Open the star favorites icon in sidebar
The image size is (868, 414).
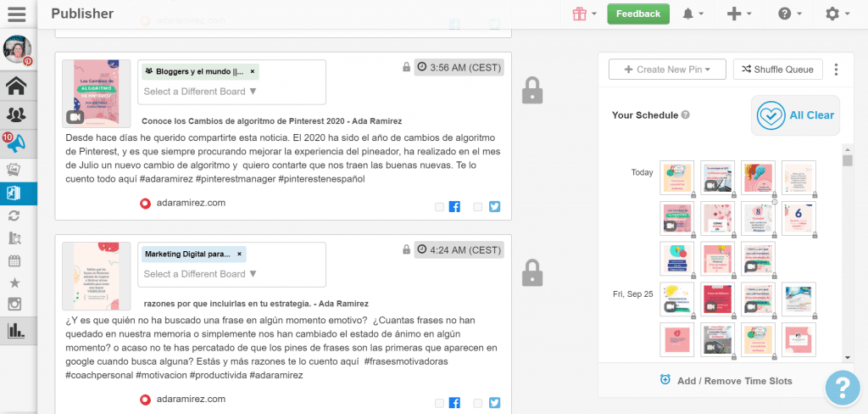pos(15,283)
